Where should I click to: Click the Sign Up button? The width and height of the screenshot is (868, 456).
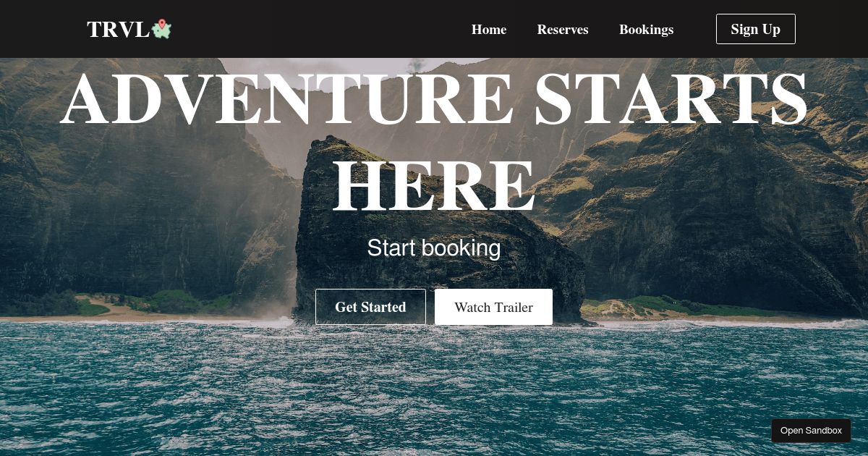pyautogui.click(x=756, y=29)
